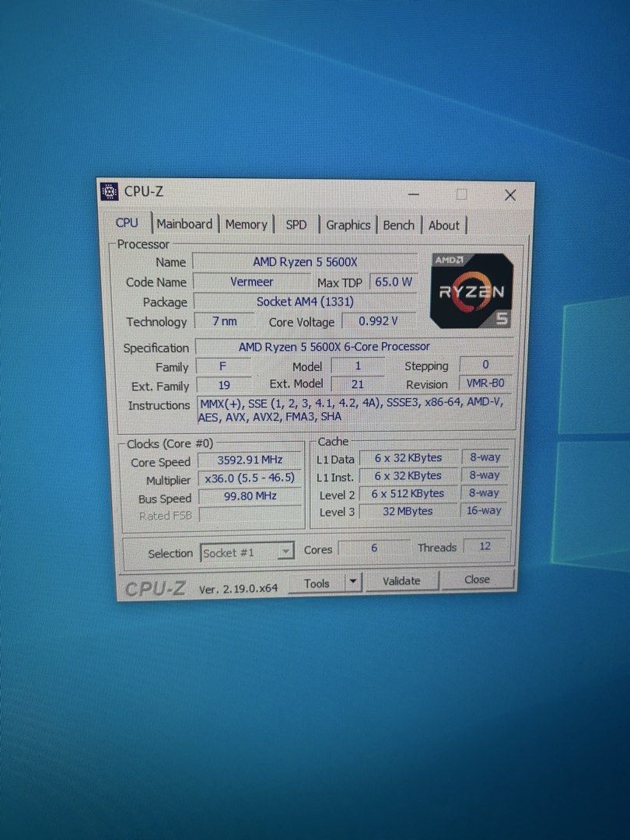The image size is (630, 840).
Task: Click the Level 3 16-way value
Action: [x=484, y=510]
